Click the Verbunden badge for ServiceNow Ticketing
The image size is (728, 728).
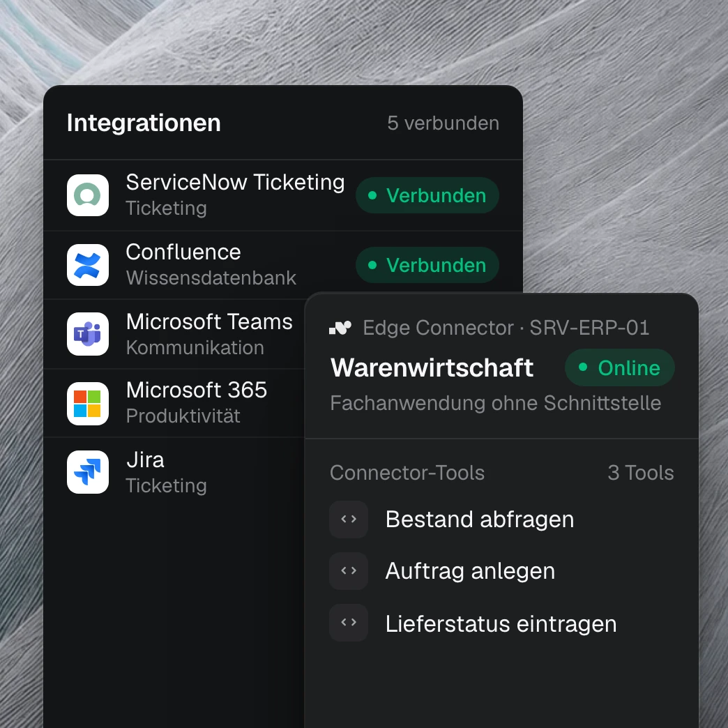pos(427,195)
